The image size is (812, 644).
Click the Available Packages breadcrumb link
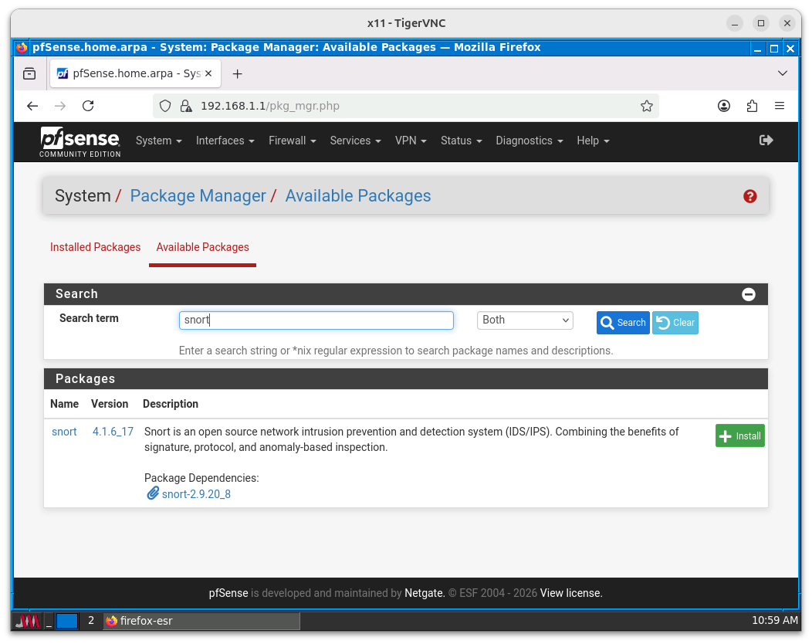pos(358,196)
